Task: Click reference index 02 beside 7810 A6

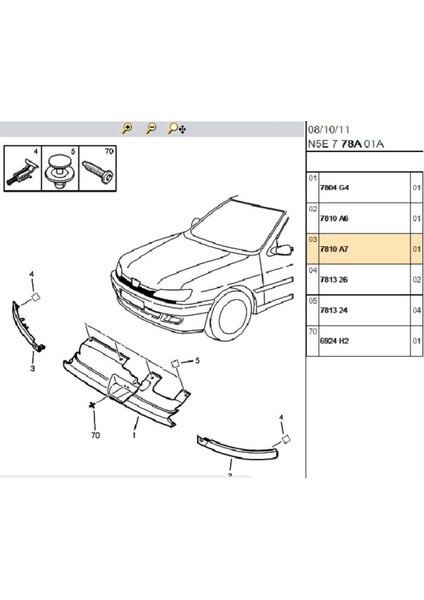Action: [313, 209]
